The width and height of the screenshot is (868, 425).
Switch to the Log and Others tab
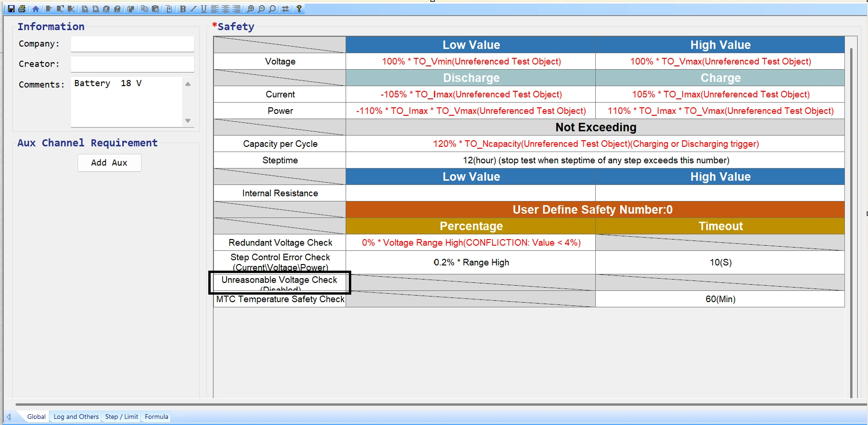[76, 417]
